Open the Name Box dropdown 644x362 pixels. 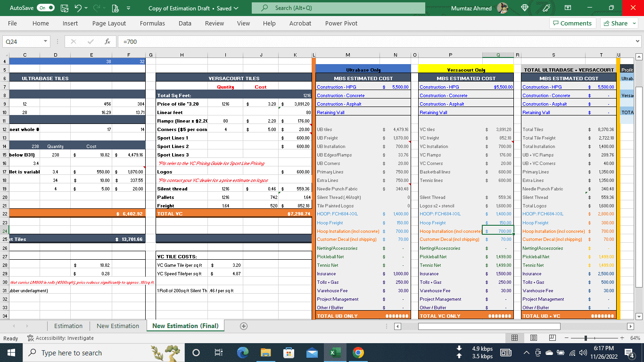(46, 41)
